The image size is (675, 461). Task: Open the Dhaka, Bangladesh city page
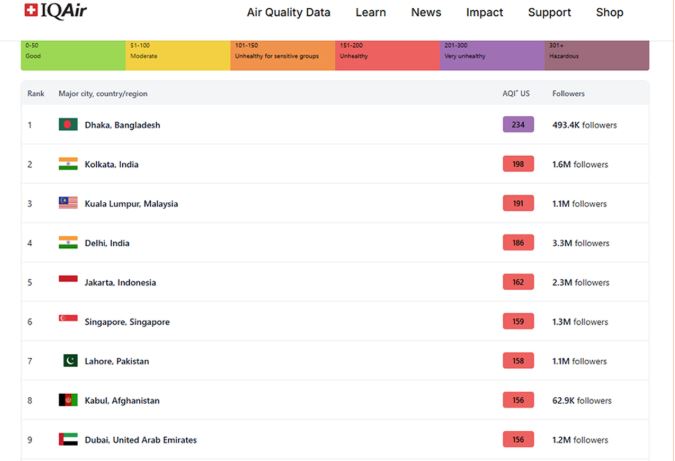[122, 125]
